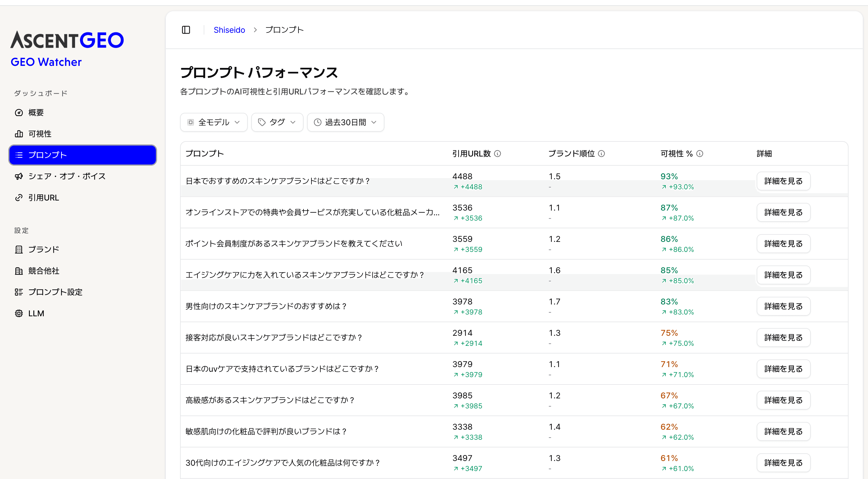Click the プロンプト list icon in sidebar
Image resolution: width=868 pixels, height=479 pixels.
(x=19, y=155)
